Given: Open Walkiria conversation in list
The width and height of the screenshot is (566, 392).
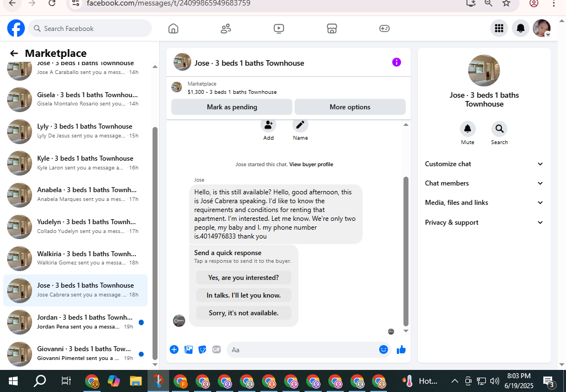Looking at the screenshot, I should (75, 258).
